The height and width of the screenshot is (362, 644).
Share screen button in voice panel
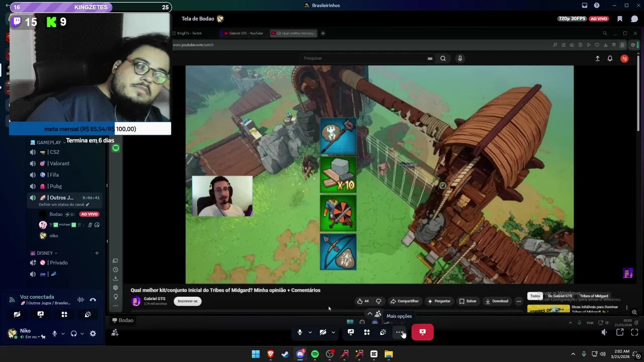pos(41,314)
